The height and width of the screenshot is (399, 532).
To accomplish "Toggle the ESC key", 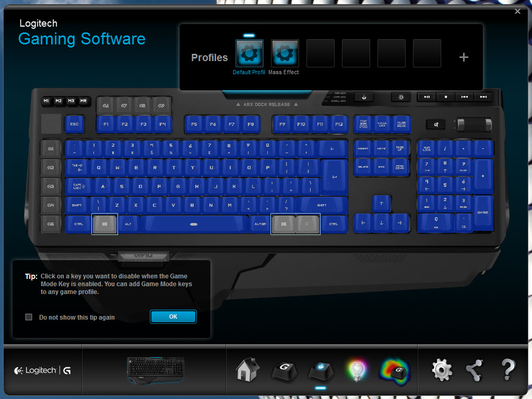I will (x=74, y=124).
